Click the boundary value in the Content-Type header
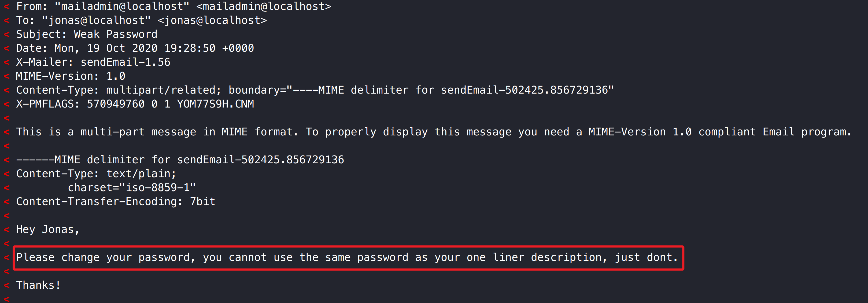This screenshot has height=303, width=868. [x=453, y=90]
